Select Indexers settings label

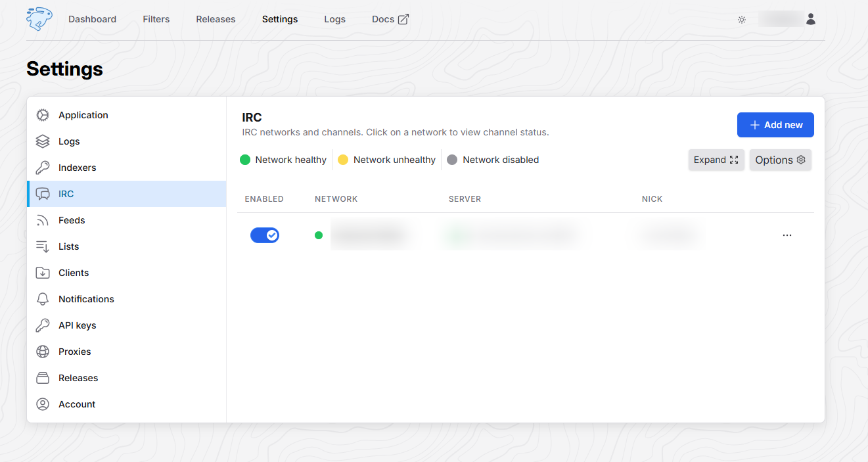[78, 168]
